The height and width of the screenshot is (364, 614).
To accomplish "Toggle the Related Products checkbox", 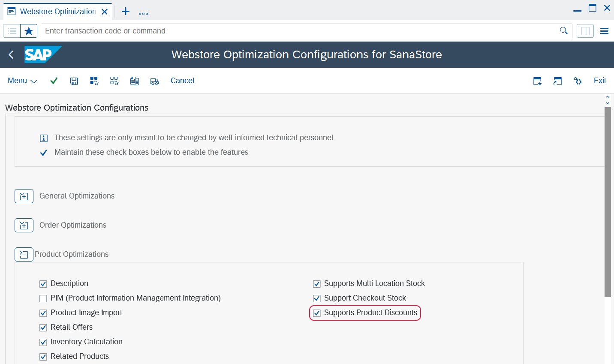I will click(43, 357).
